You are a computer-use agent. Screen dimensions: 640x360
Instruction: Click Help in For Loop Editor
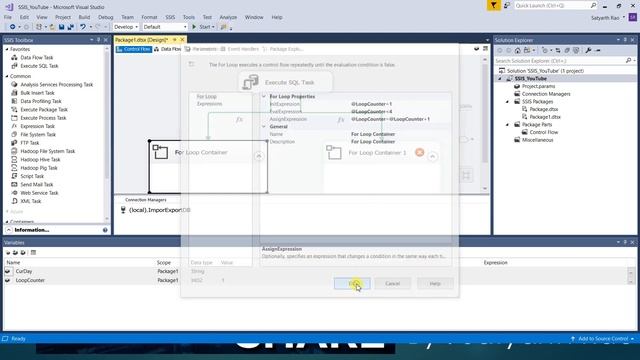click(x=435, y=283)
